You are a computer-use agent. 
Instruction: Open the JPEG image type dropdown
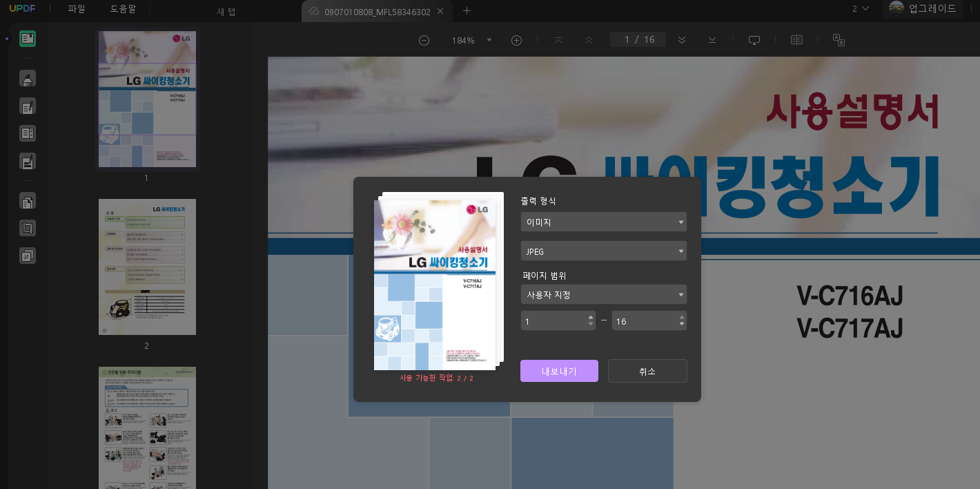(x=604, y=251)
